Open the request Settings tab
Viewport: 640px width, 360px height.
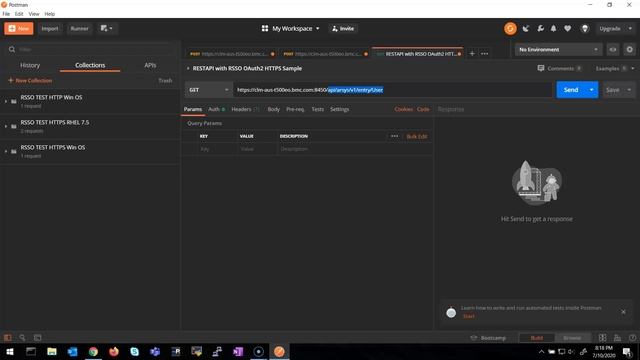coord(340,109)
